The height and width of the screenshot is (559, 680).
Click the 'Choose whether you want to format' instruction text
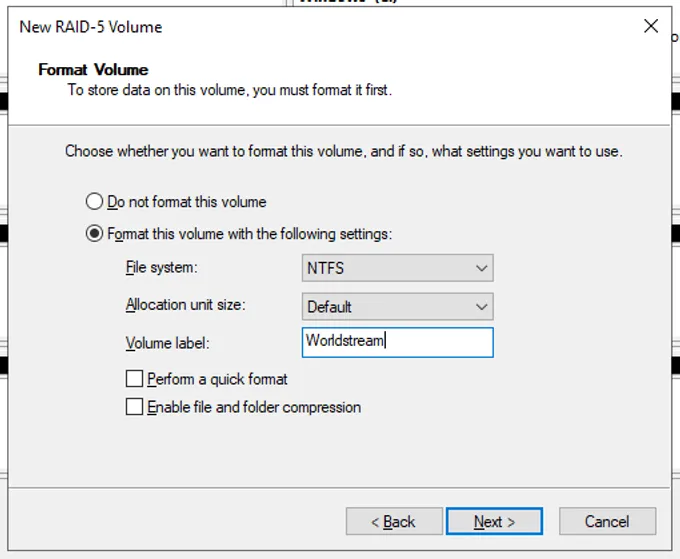coord(343,151)
